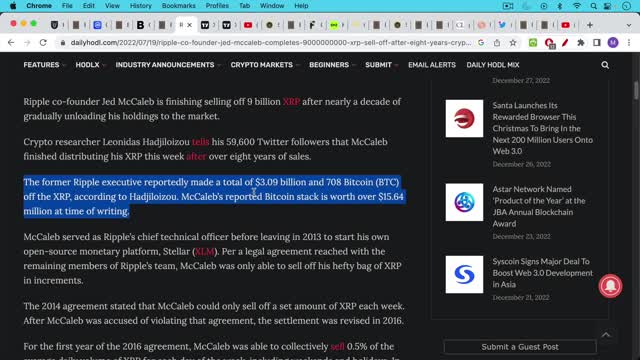Open the Extensions puzzle menu
Viewport: 640px width, 360px height.
tap(580, 42)
